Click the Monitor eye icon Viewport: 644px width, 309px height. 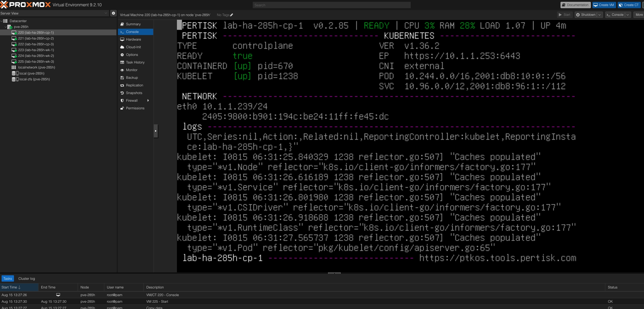[x=122, y=70]
